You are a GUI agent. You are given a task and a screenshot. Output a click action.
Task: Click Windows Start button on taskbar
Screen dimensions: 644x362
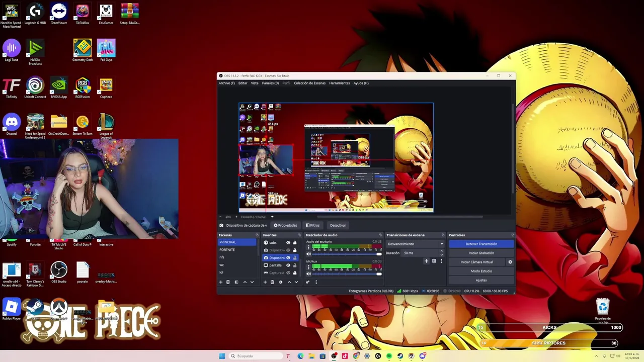pos(222,356)
